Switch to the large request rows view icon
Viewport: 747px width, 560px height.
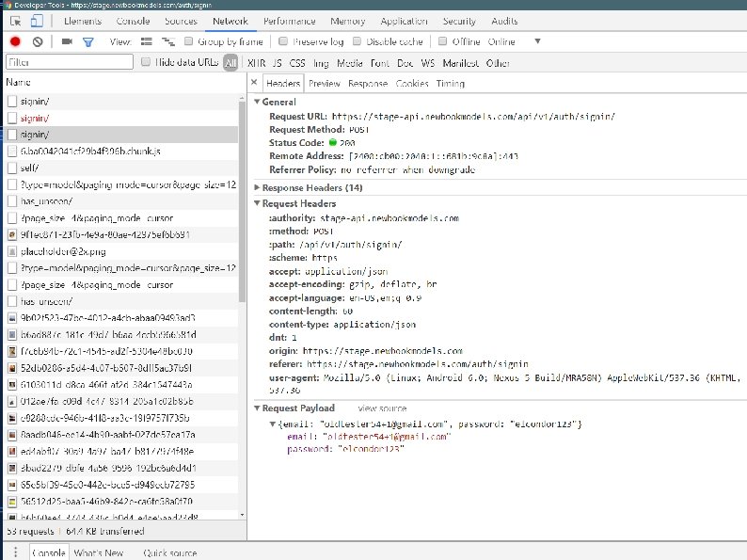[x=147, y=41]
